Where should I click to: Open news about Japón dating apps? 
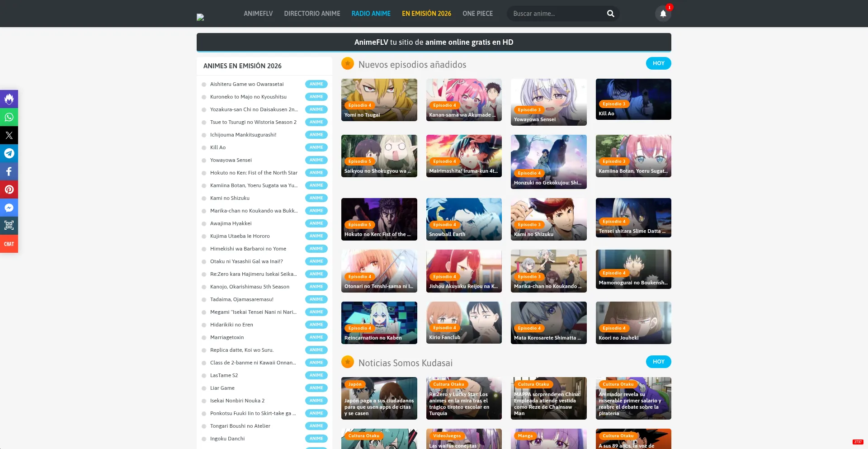379,398
